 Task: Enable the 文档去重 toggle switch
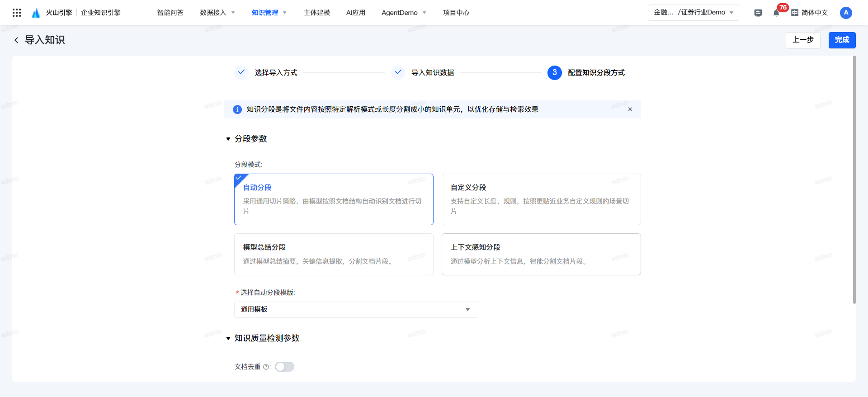click(x=284, y=367)
